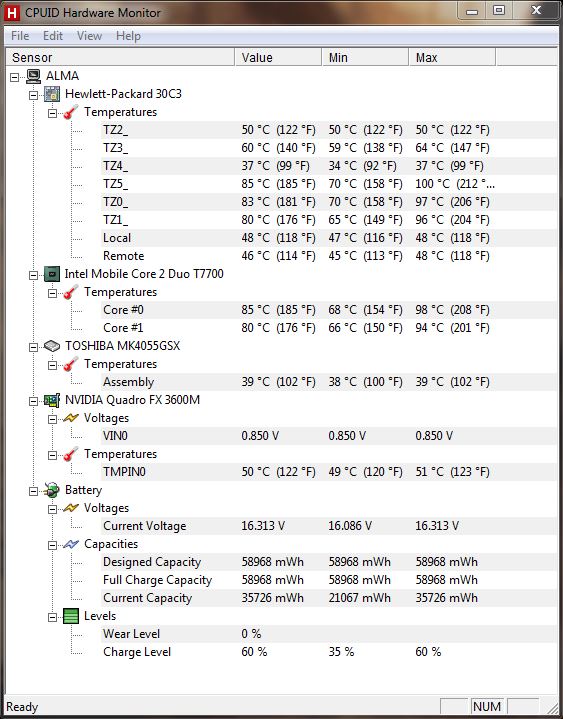This screenshot has height=719, width=563.
Task: Select the Hewlett-Packard 30C3 motherboard icon
Action: tap(52, 94)
